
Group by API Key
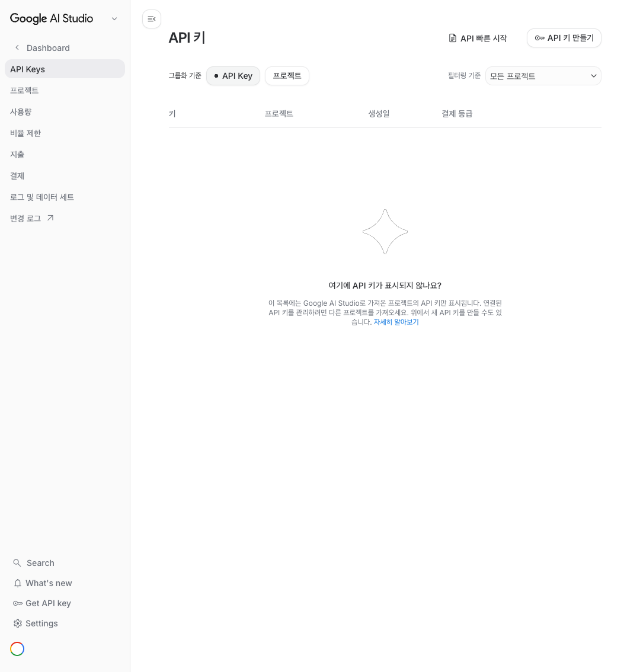coord(233,76)
